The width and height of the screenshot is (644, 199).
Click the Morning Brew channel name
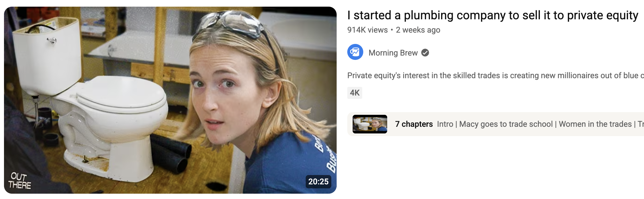[393, 53]
